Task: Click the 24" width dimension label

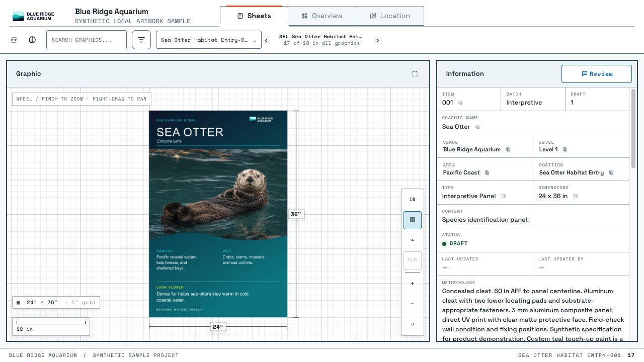Action: tap(218, 327)
